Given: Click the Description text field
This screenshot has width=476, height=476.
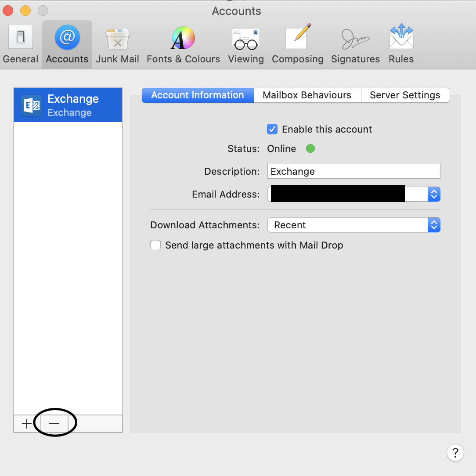Looking at the screenshot, I should (x=353, y=171).
